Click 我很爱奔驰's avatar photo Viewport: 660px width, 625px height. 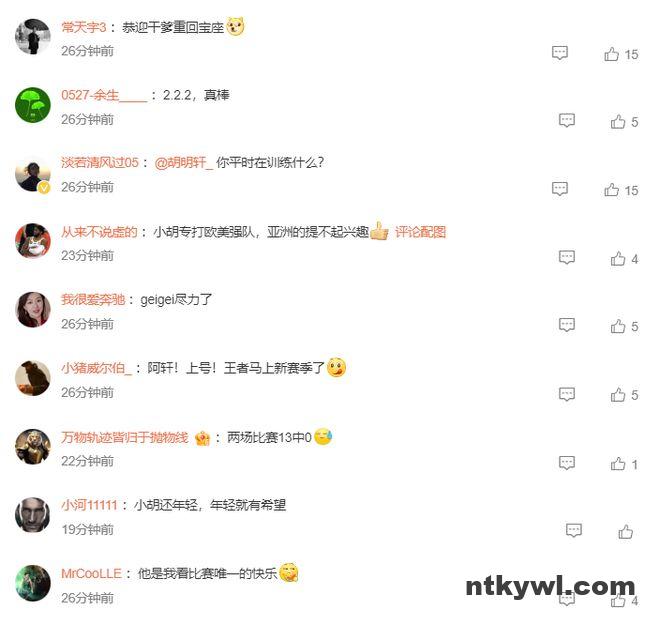[33, 309]
